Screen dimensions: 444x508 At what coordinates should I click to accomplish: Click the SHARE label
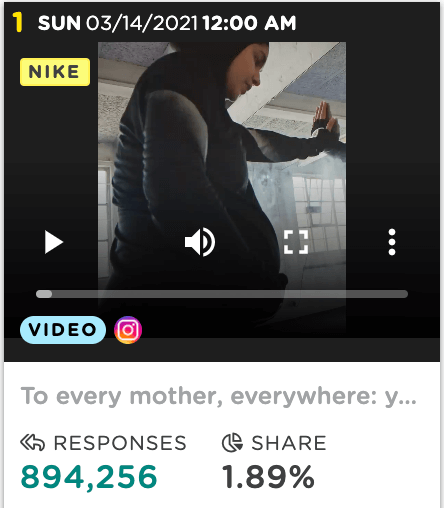point(289,443)
